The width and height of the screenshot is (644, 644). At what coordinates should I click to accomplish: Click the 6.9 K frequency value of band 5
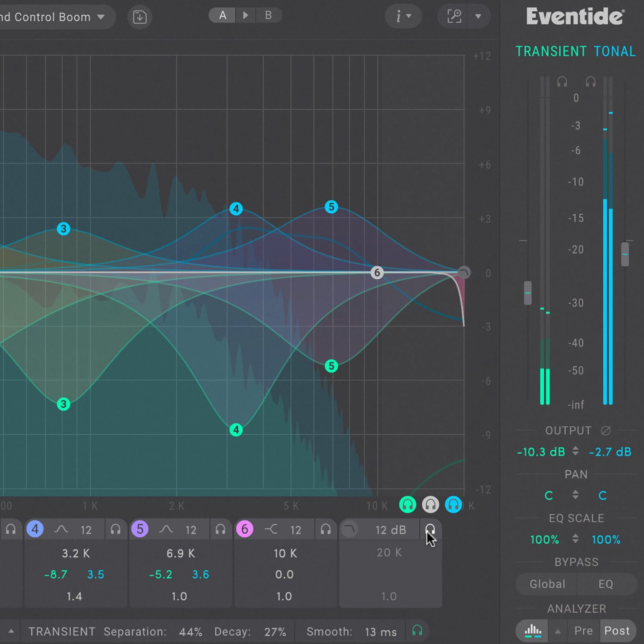click(180, 553)
